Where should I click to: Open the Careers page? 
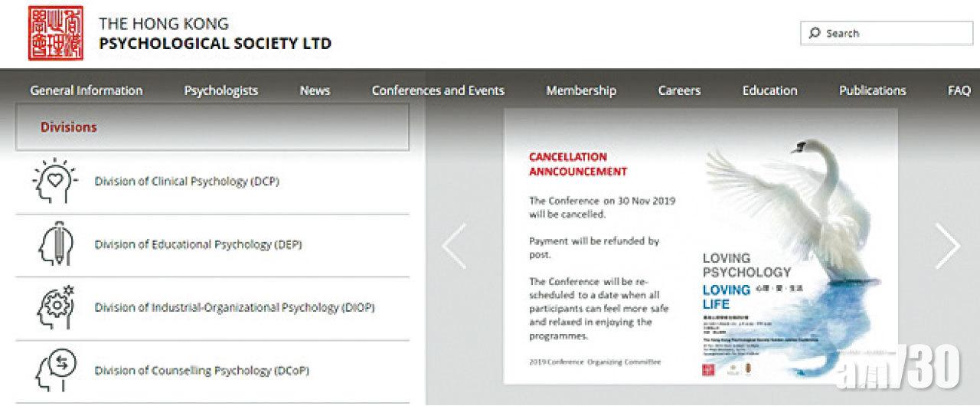[679, 90]
